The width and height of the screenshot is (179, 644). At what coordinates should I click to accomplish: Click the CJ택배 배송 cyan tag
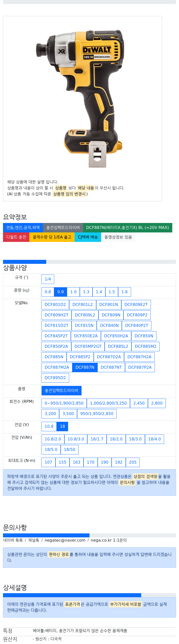88,237
